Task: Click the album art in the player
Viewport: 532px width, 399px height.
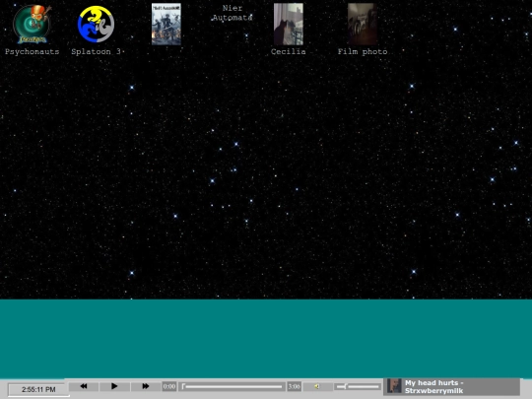Action: pyautogui.click(x=394, y=386)
